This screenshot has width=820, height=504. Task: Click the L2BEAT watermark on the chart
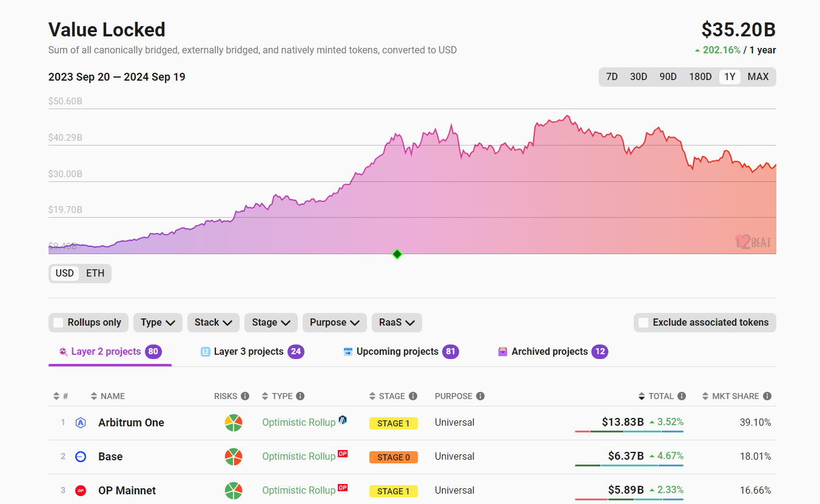point(754,241)
